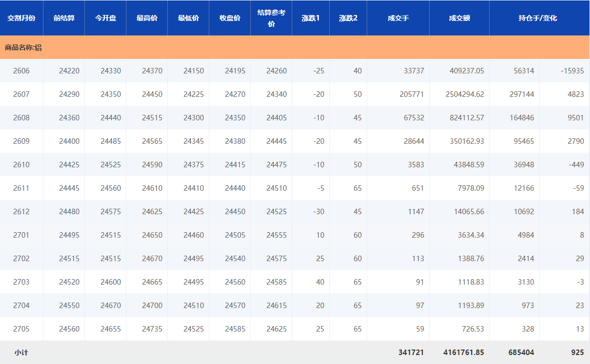
Task: Click the 商品名称:铝 group row label
Action: (23, 47)
